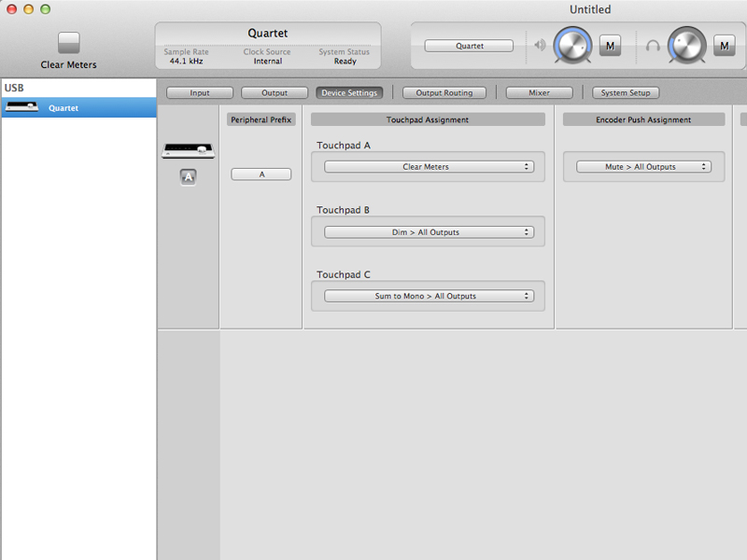Image resolution: width=747 pixels, height=560 pixels.
Task: Switch to the Input tab
Action: click(x=200, y=92)
